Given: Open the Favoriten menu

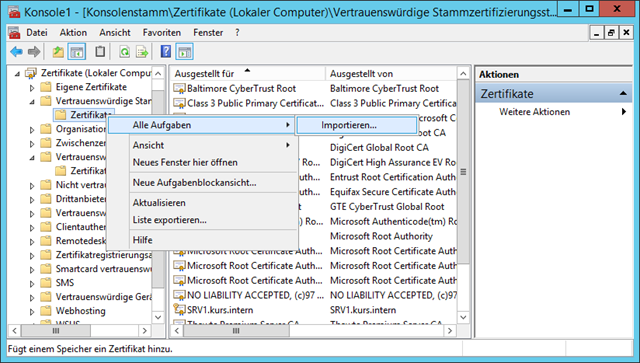Looking at the screenshot, I should 162,33.
